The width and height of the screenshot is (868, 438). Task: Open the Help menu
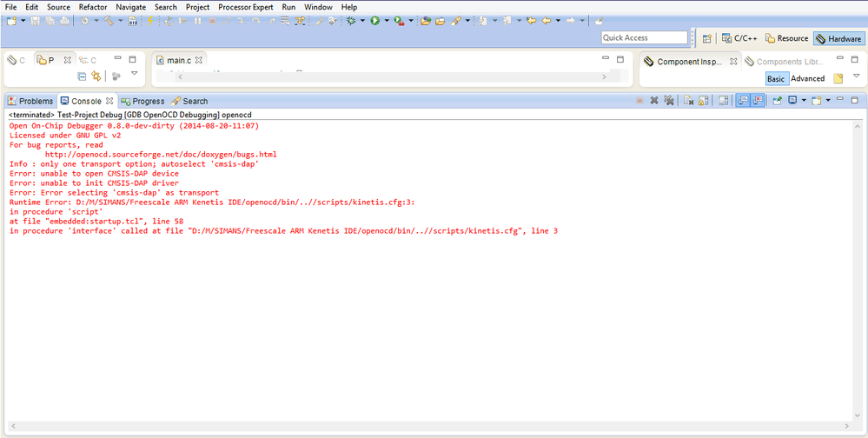pyautogui.click(x=348, y=7)
